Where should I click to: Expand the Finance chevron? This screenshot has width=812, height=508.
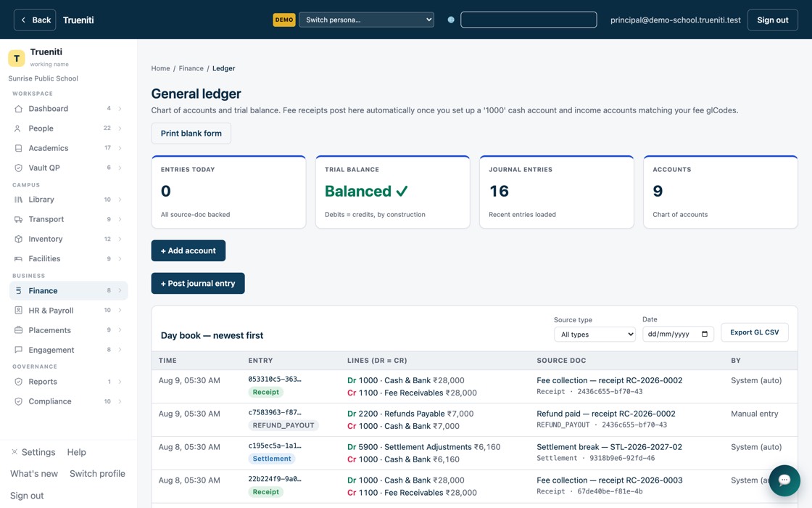click(120, 291)
